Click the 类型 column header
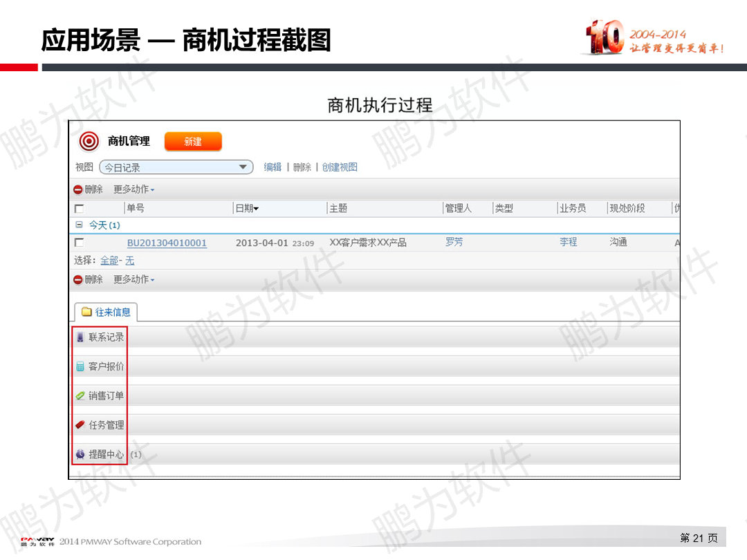This screenshot has height=560, width=747. coord(504,208)
